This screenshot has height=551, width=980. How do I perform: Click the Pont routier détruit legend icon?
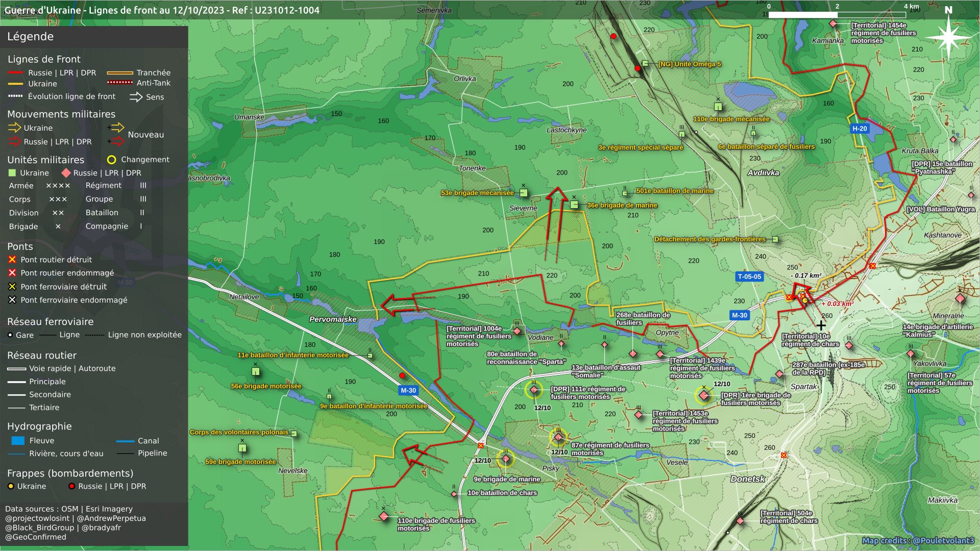(12, 260)
